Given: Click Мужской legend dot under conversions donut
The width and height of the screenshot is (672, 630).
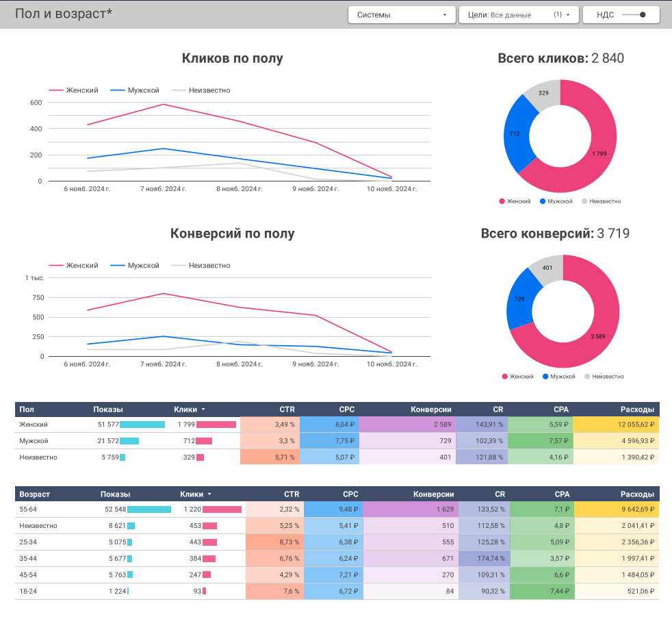Looking at the screenshot, I should (x=545, y=377).
